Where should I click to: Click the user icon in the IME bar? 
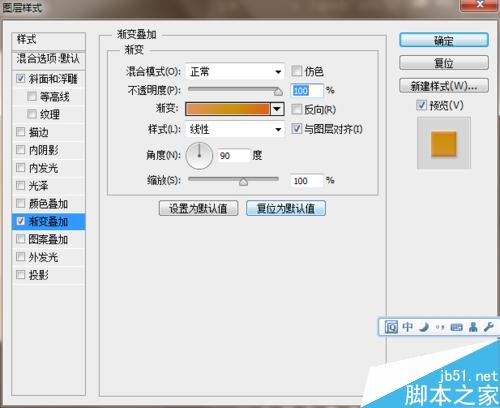473,327
